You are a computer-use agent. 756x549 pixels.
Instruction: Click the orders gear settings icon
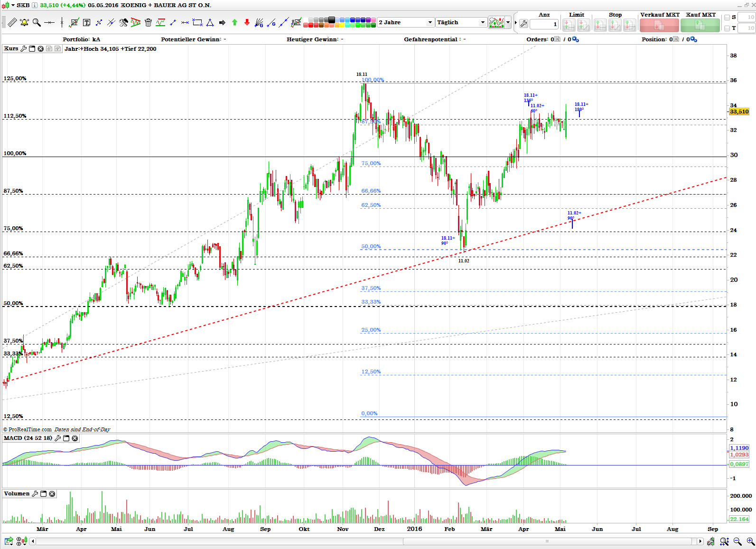pyautogui.click(x=576, y=39)
